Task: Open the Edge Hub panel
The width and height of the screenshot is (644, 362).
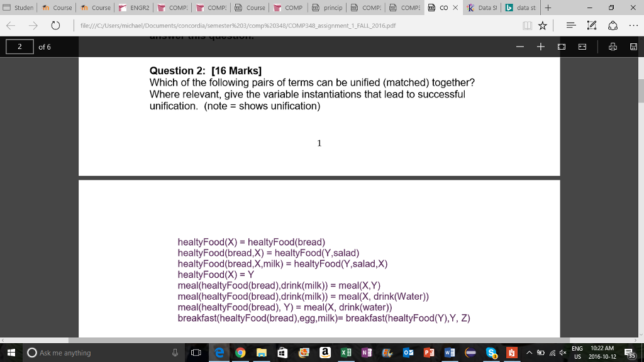Action: click(571, 25)
